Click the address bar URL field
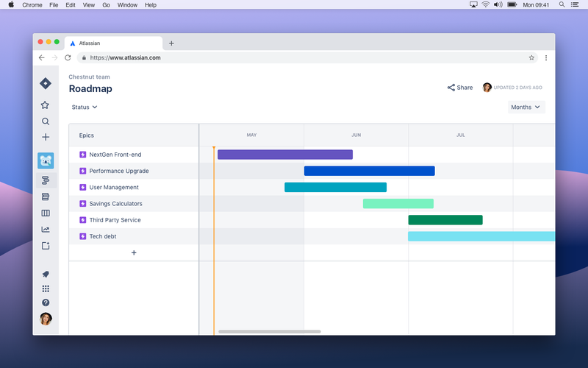 pyautogui.click(x=307, y=57)
